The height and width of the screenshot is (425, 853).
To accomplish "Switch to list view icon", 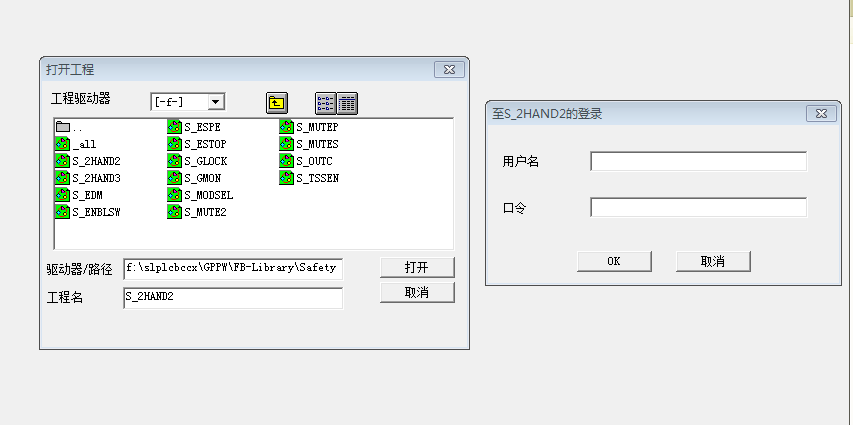I will coord(326,102).
